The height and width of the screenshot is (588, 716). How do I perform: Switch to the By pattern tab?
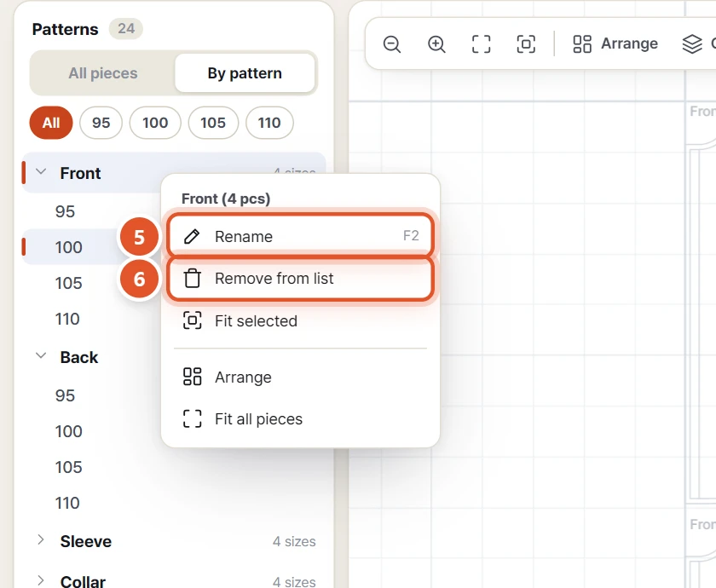pyautogui.click(x=245, y=73)
